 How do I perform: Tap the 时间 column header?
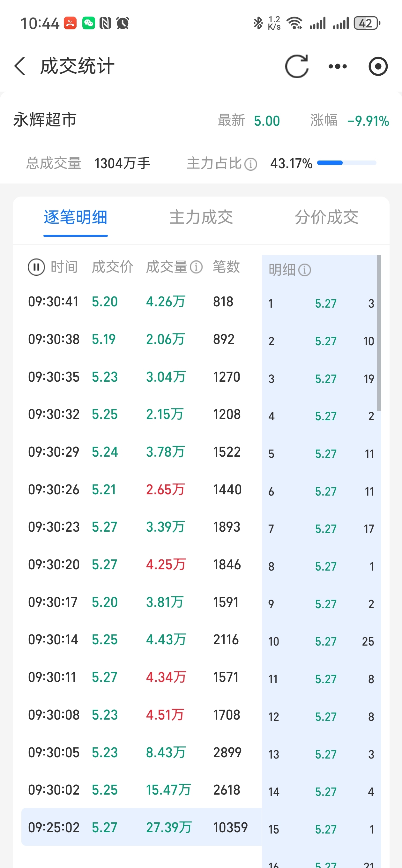coord(64,267)
